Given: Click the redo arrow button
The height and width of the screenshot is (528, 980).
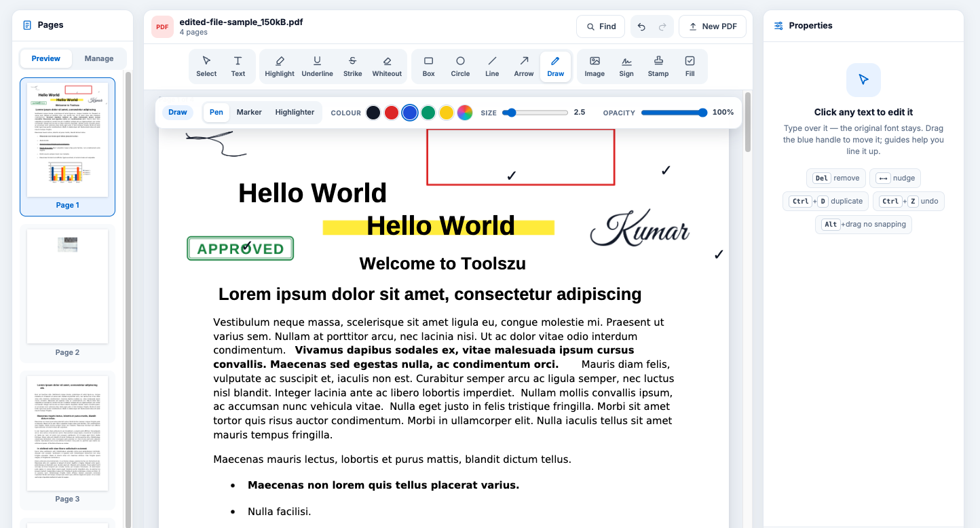Looking at the screenshot, I should point(662,26).
